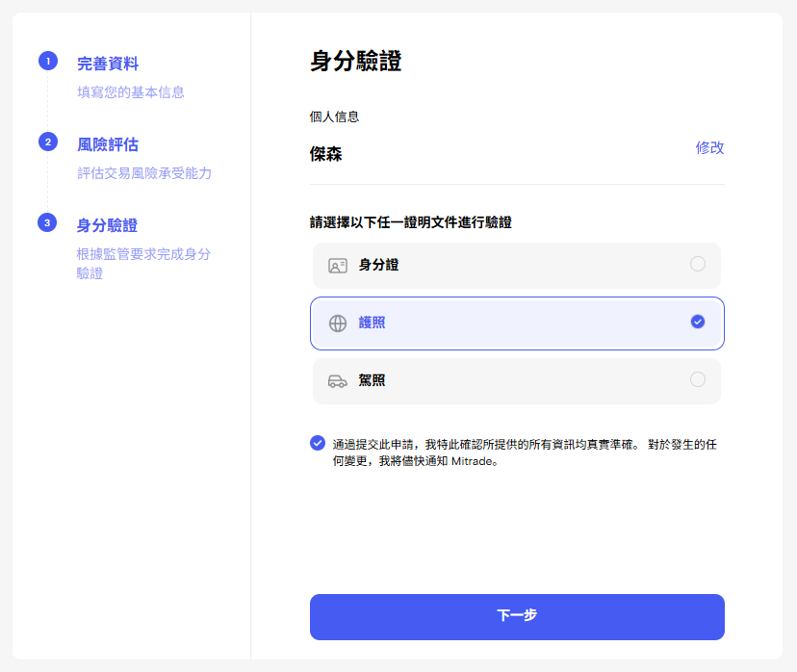Select the 駕照 radio button
The image size is (797, 672).
pyautogui.click(x=698, y=379)
